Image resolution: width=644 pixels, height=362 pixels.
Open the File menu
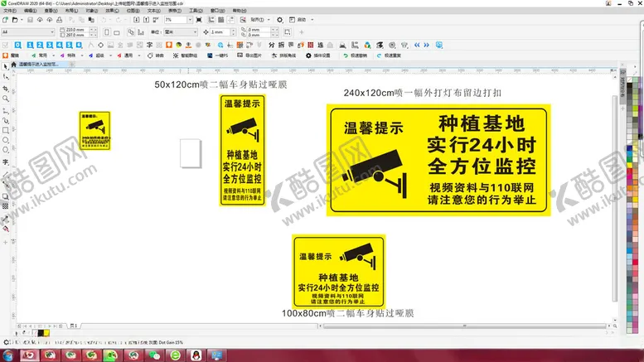10,11
